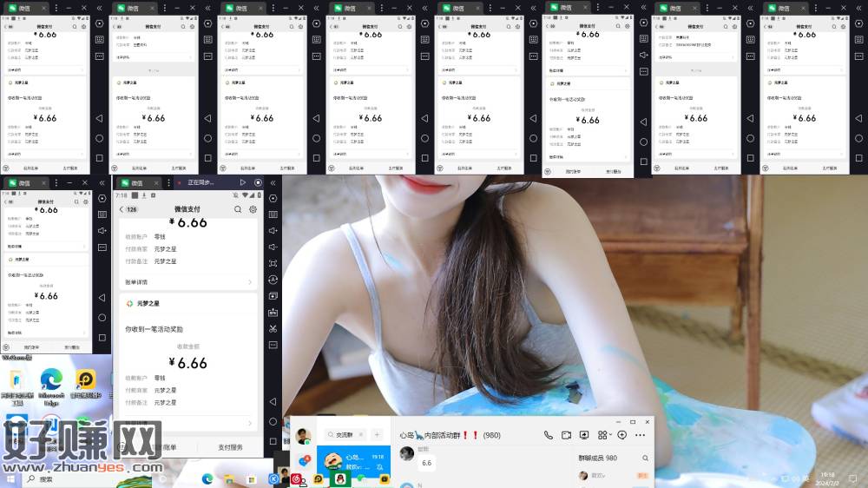Screen dimensions: 868x488
Task: Click the search icon in WeChat Pay header
Action: pyautogui.click(x=238, y=209)
